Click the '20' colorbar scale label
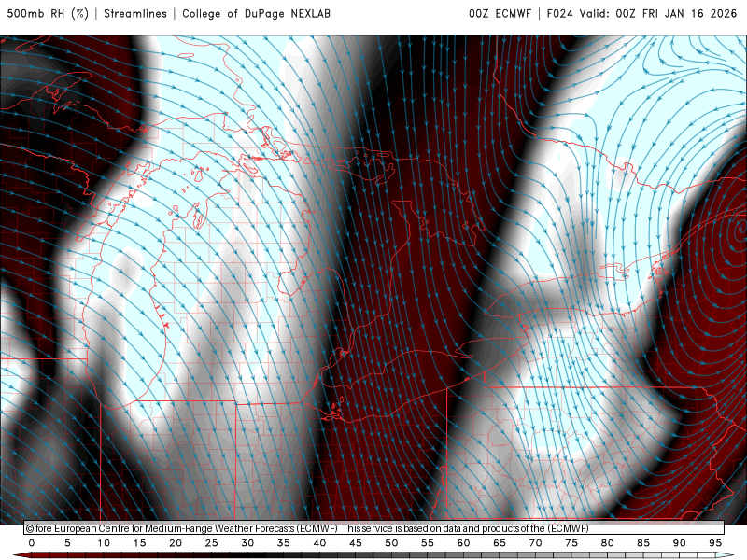 pos(176,543)
